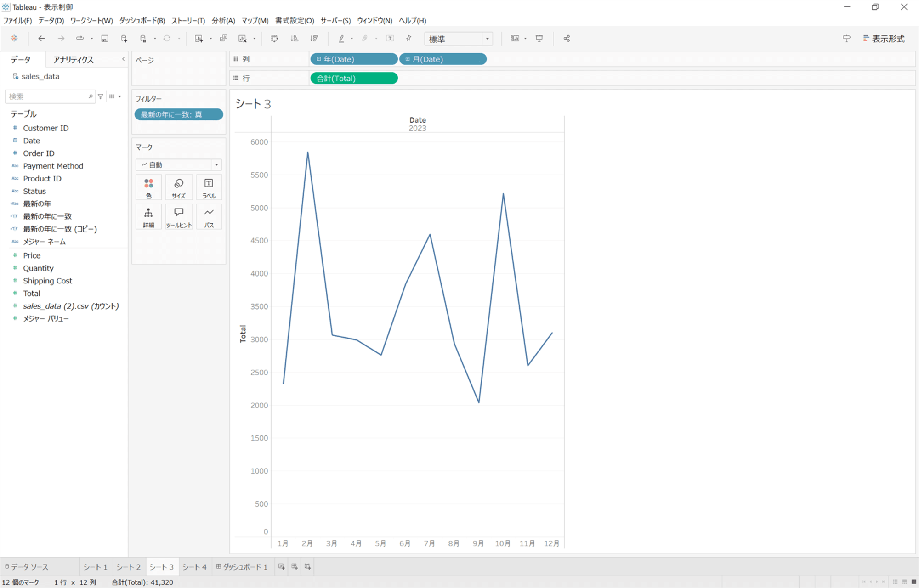Open the ラベル (Label) mark card
This screenshot has height=588, width=919.
coord(209,187)
